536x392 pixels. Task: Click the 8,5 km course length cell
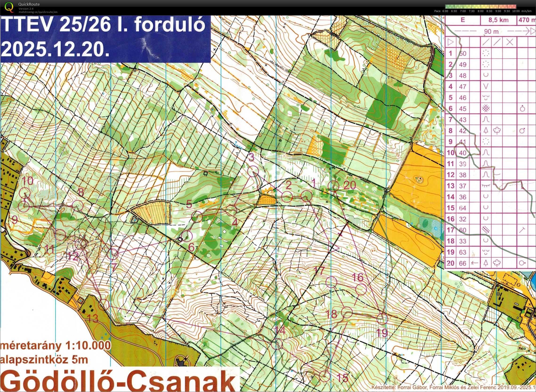point(498,20)
